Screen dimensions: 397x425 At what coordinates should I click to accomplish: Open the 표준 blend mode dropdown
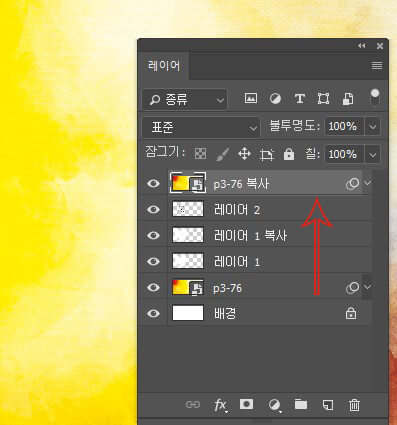point(201,127)
